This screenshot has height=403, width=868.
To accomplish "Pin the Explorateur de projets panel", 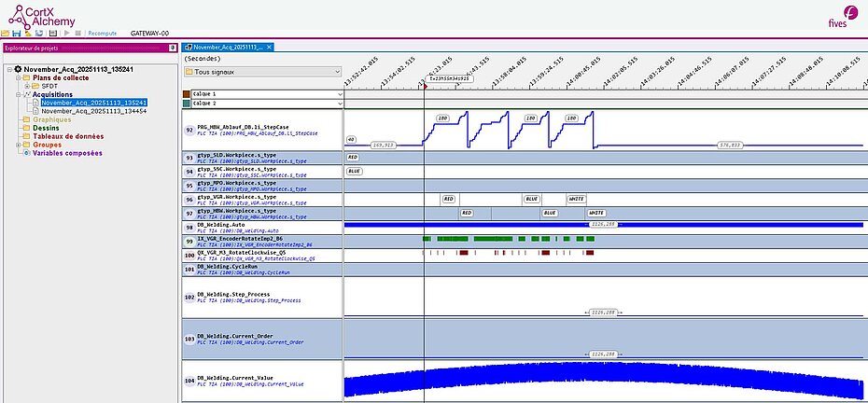I will tap(172, 48).
